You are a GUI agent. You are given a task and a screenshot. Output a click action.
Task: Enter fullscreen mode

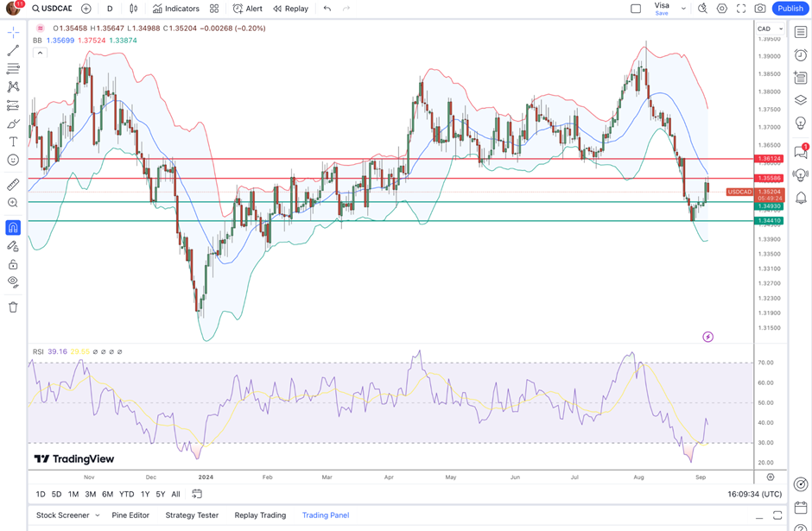point(741,9)
